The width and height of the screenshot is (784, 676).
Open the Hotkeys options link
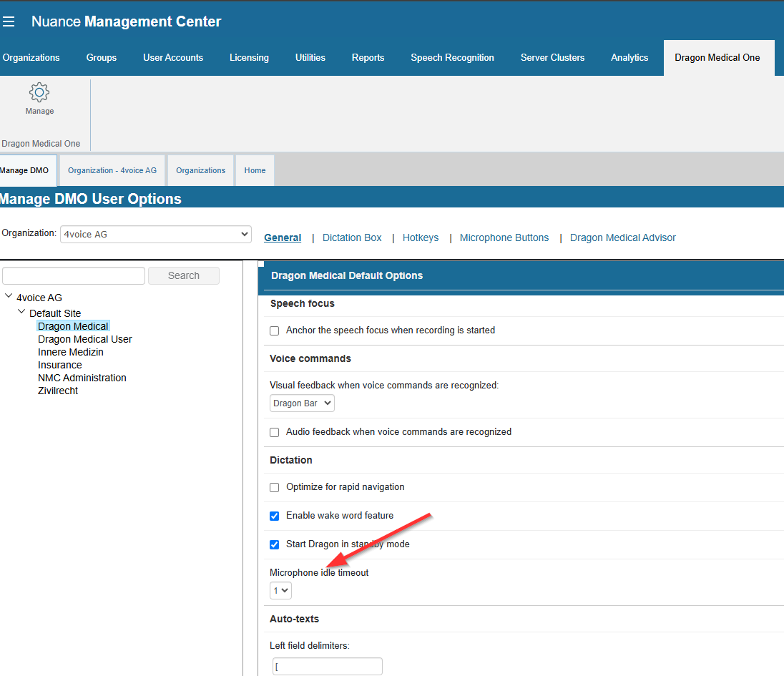click(x=421, y=237)
